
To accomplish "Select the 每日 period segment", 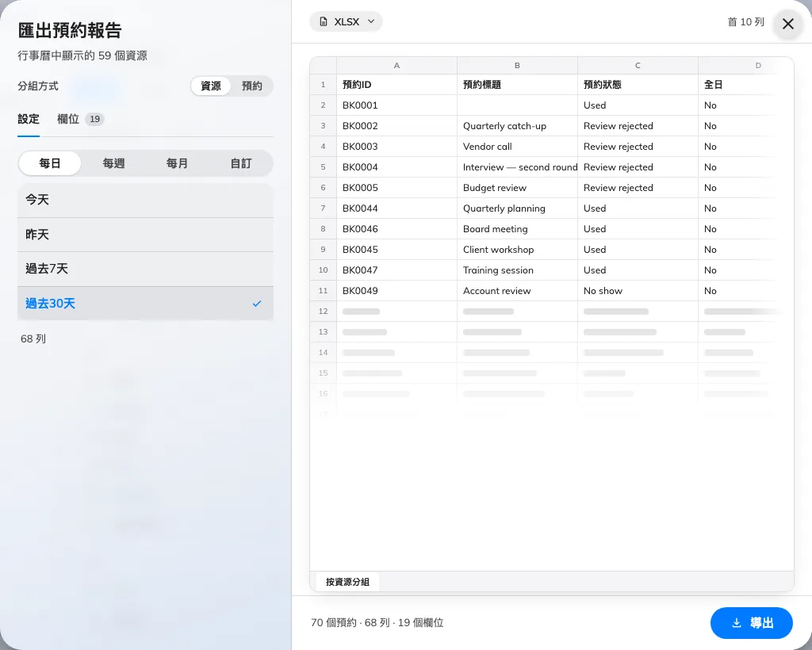I will (50, 163).
